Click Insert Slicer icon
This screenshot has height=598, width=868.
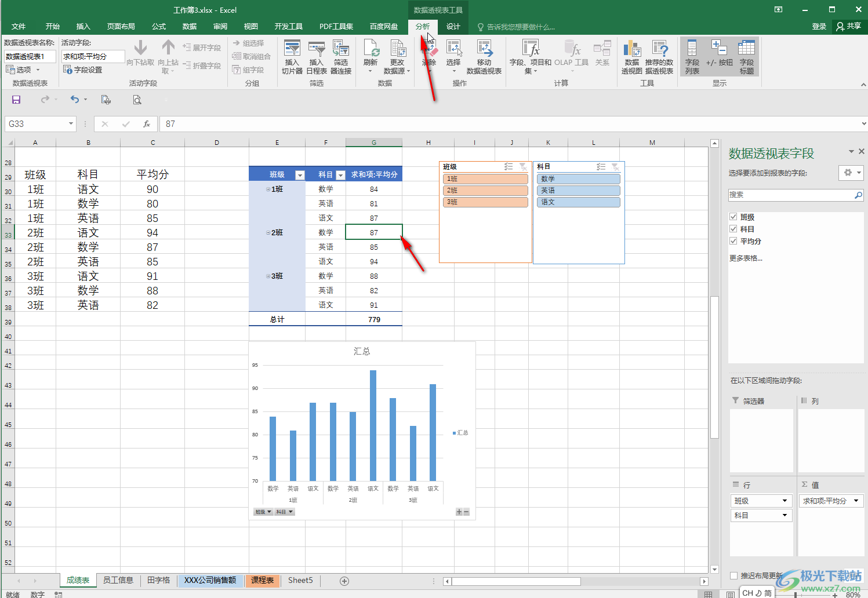[x=292, y=57]
